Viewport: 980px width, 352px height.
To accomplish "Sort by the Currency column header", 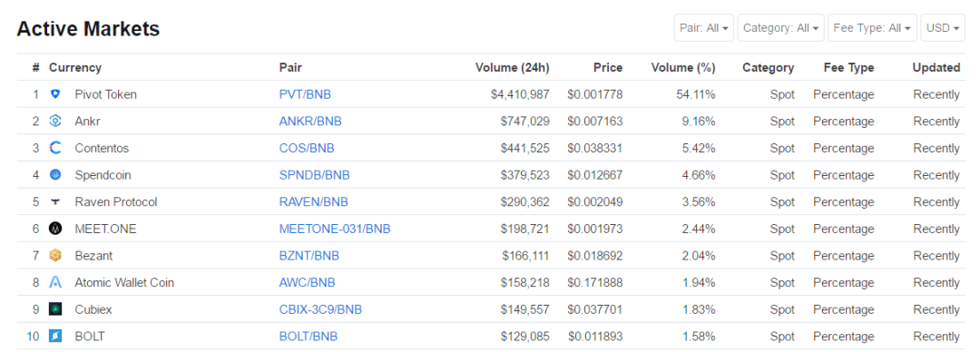I will pos(75,67).
